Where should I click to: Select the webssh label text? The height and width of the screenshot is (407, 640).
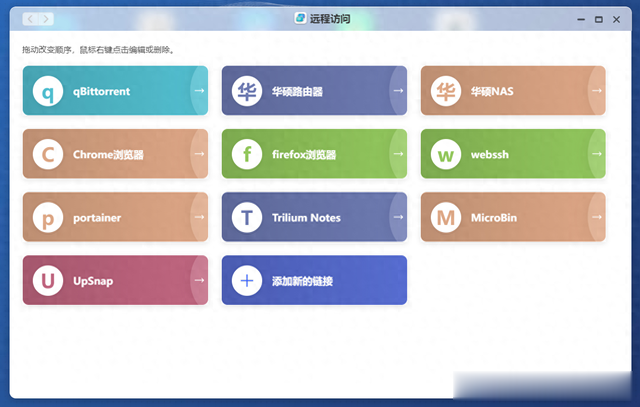click(x=490, y=155)
